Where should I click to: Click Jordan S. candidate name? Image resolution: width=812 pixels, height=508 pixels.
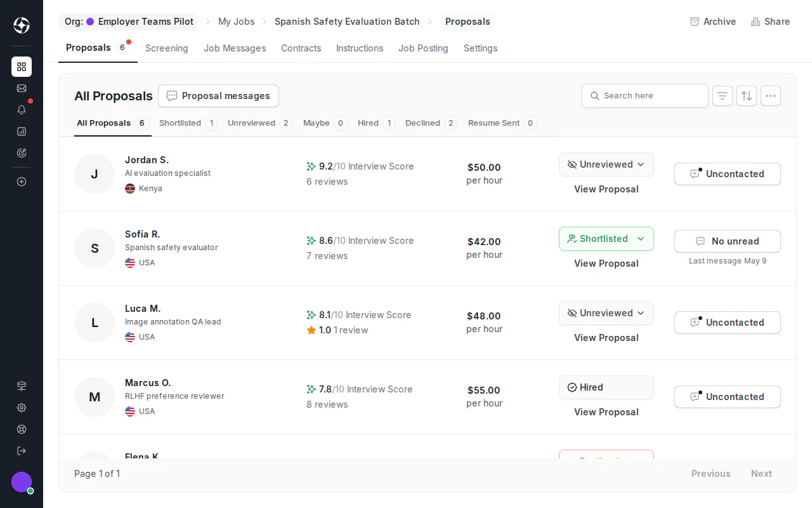click(x=147, y=160)
